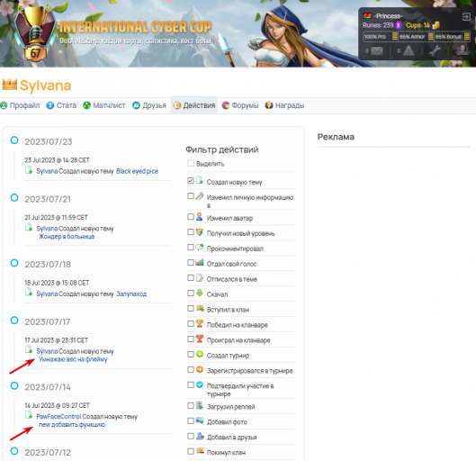Open the Матчлист tab
The image size is (476, 461).
[104, 105]
